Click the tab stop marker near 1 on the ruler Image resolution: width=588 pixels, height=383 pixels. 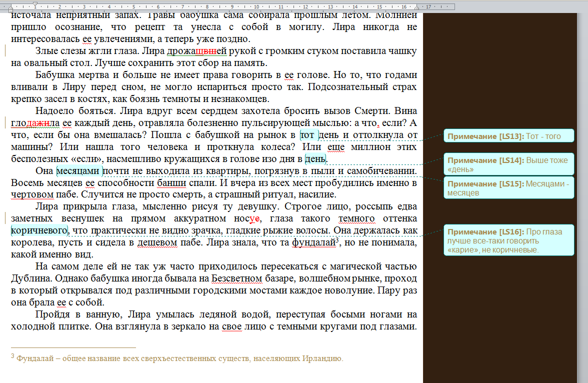tap(42, 11)
